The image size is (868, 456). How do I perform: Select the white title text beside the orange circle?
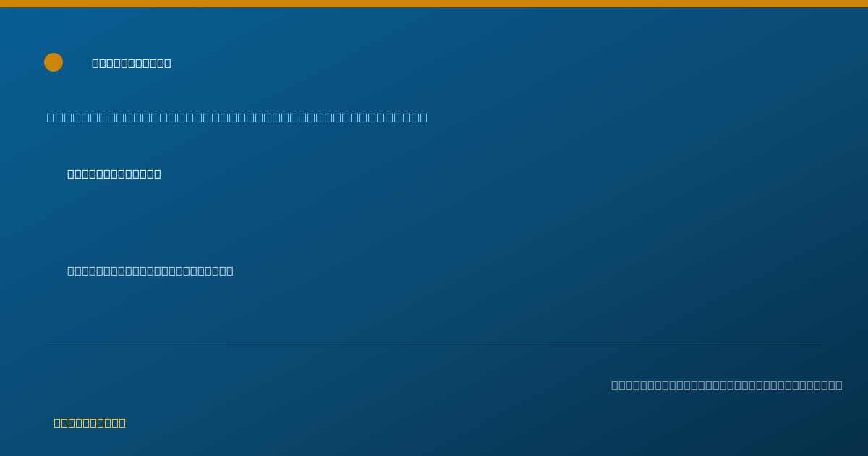click(x=132, y=63)
